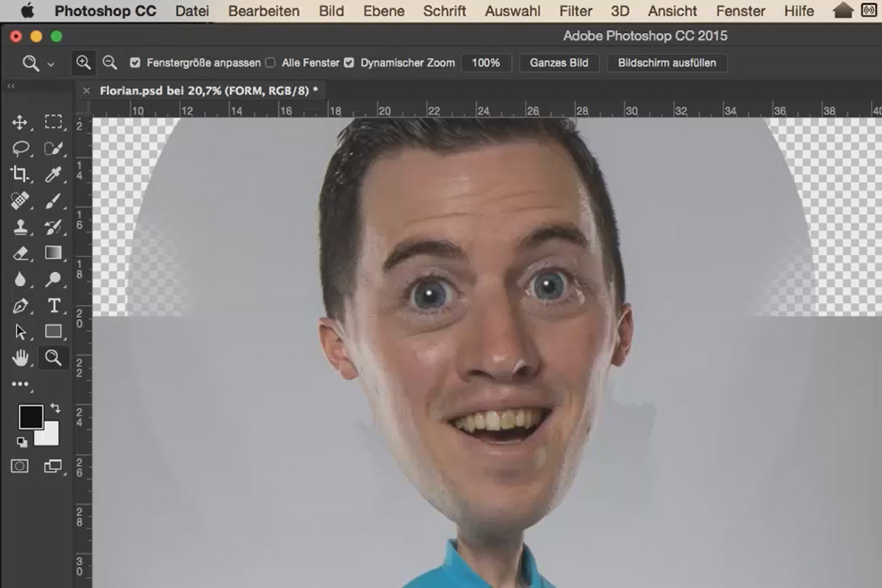Open the Edit Toolbar three-dots menu

tap(20, 384)
